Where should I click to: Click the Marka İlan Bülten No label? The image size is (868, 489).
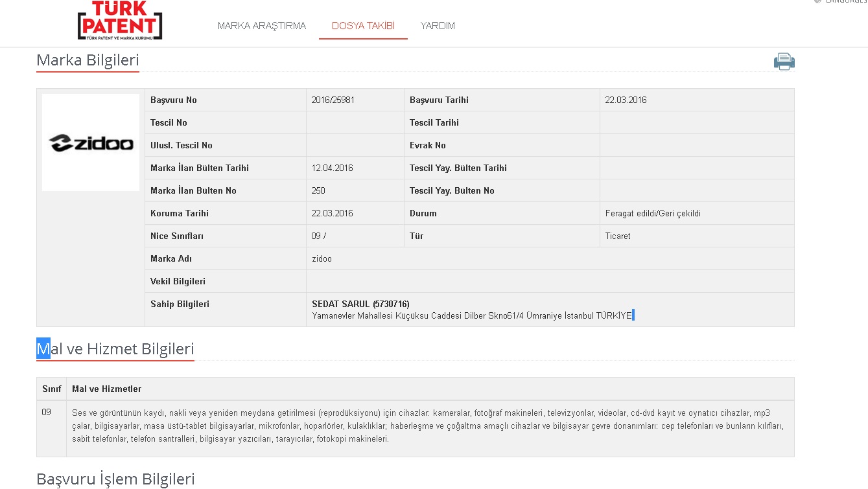(193, 190)
